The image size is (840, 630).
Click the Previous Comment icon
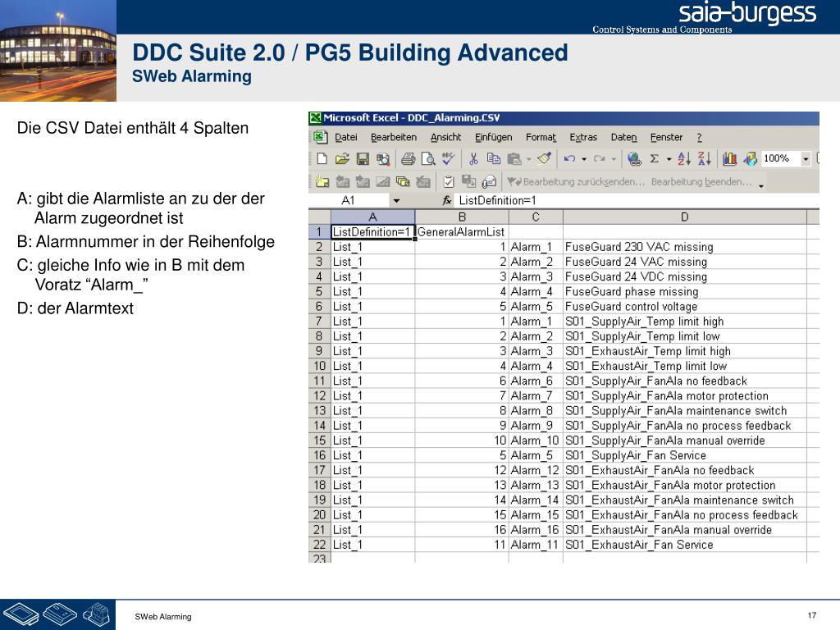point(342,181)
